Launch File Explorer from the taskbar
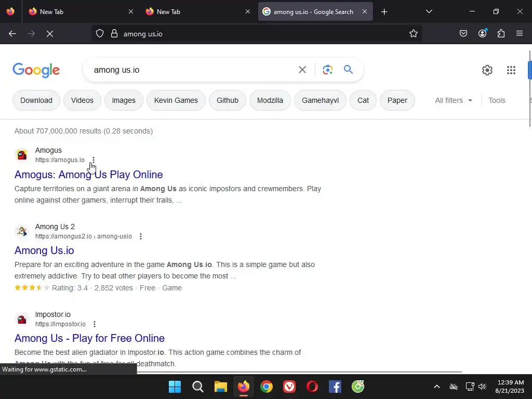532x399 pixels. pyautogui.click(x=220, y=387)
